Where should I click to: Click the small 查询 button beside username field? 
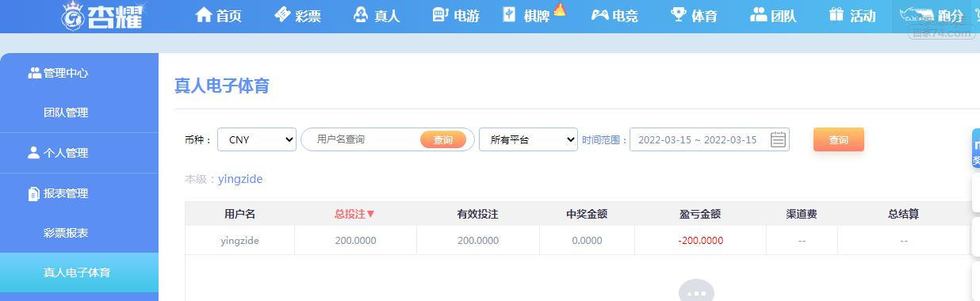coord(443,139)
